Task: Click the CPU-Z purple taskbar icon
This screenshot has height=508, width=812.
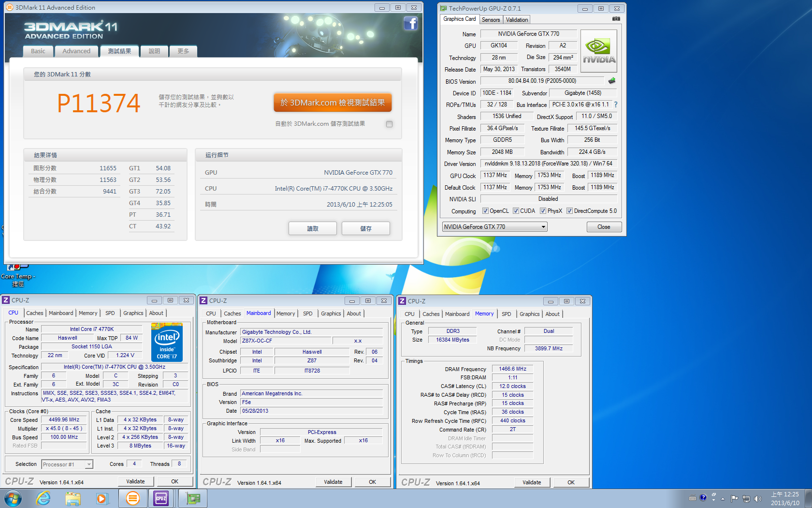Action: (x=161, y=498)
